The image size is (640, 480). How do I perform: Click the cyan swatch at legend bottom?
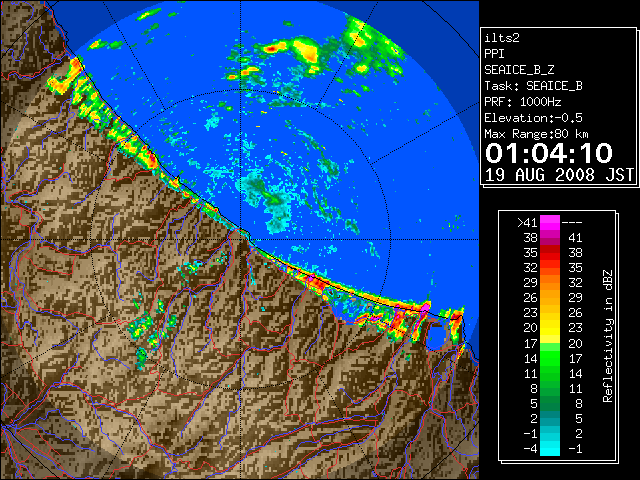tap(550, 449)
